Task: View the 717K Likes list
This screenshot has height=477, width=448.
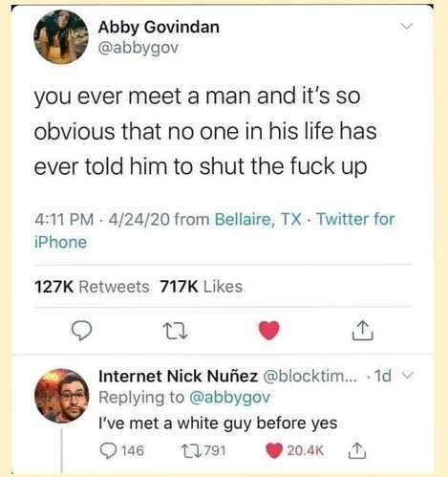Action: point(202,286)
